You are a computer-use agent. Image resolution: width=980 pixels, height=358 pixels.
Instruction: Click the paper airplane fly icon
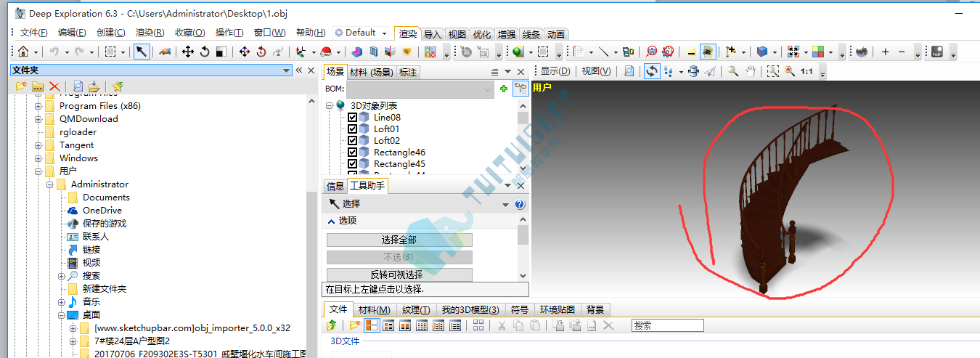click(x=710, y=71)
